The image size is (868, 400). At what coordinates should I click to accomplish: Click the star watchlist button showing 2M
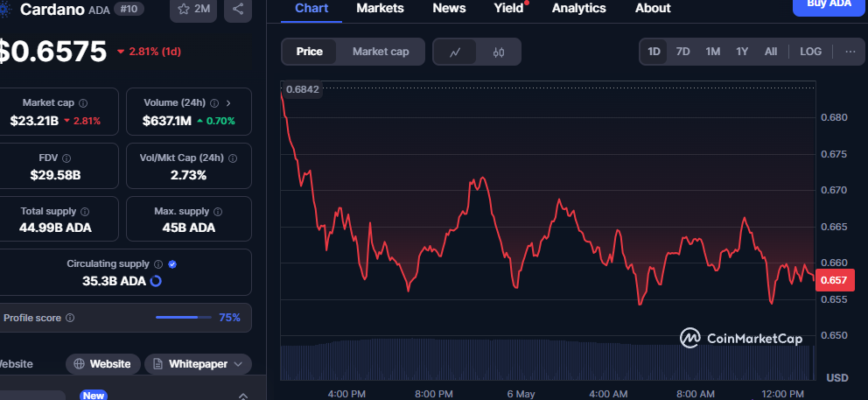[x=193, y=10]
